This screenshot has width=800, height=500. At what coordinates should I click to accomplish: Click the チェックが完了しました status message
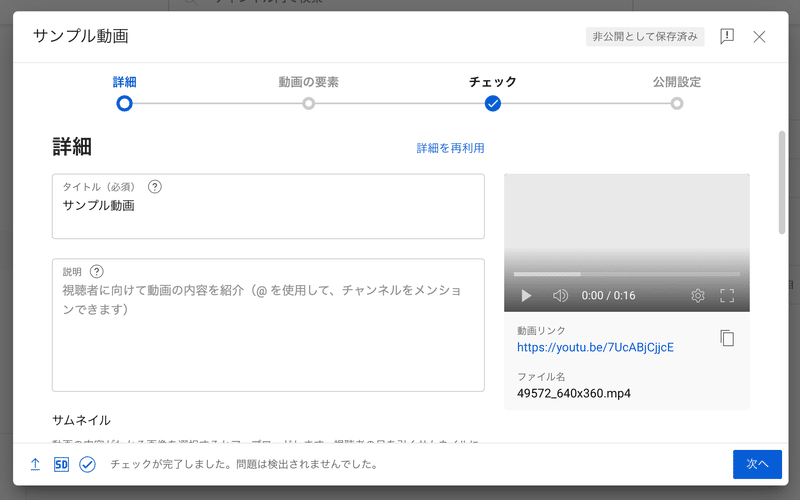[x=244, y=464]
